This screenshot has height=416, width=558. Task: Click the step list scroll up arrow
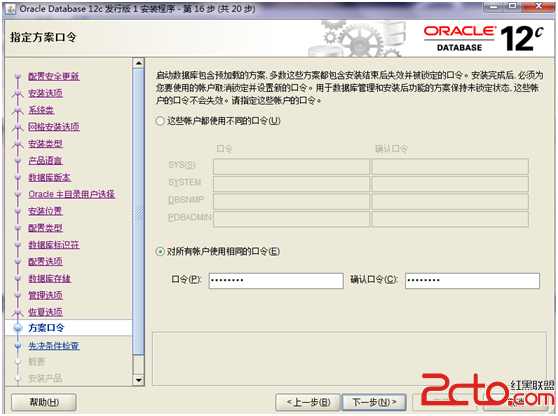138,63
